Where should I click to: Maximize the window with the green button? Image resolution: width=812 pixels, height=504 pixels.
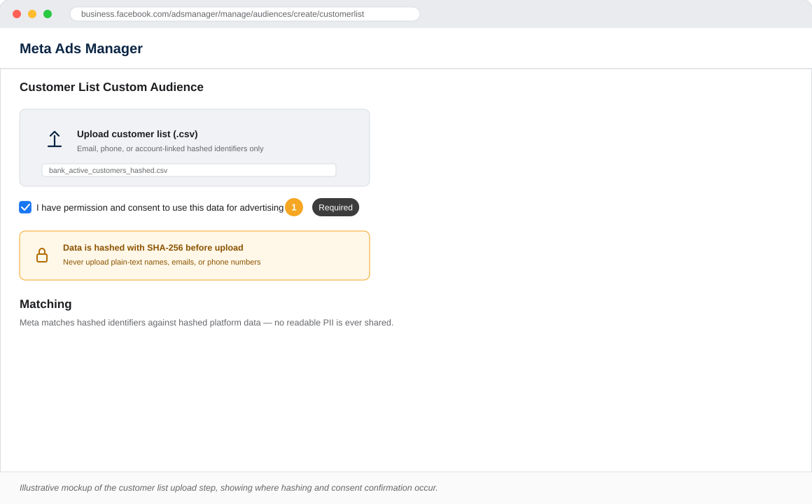48,14
